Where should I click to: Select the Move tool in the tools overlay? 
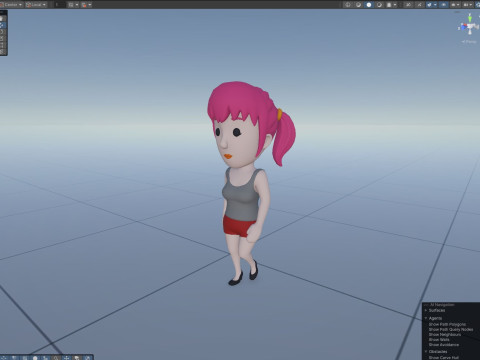3,25
